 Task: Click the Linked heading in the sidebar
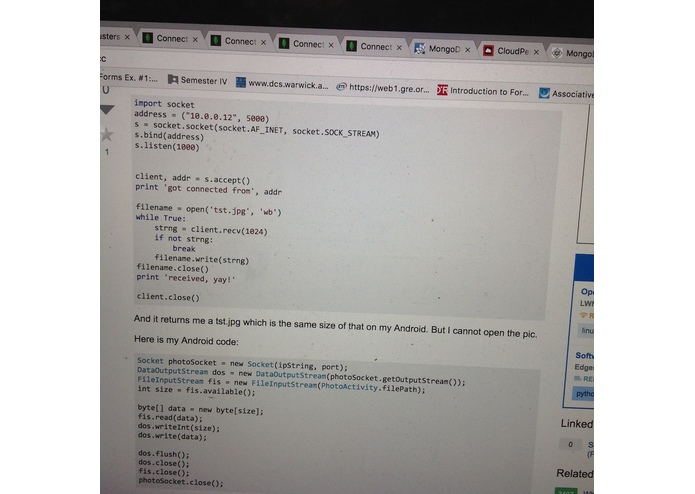[x=577, y=424]
